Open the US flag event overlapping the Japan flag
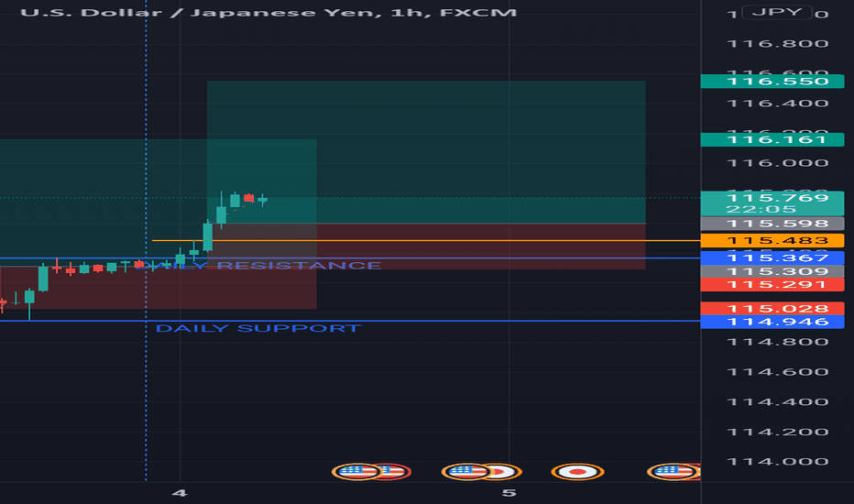854x504 pixels. pos(465,471)
